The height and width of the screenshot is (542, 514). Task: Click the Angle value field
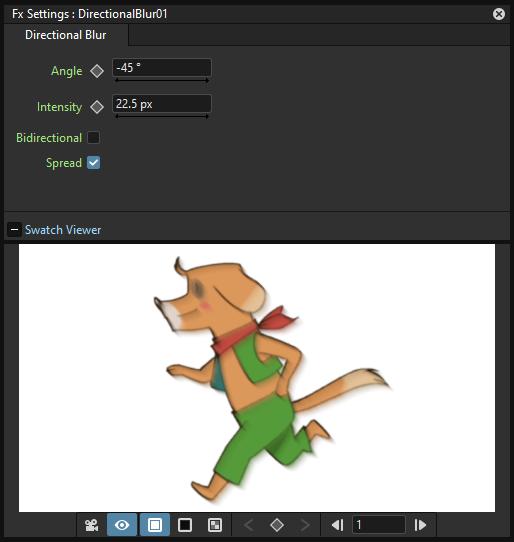(x=162, y=67)
